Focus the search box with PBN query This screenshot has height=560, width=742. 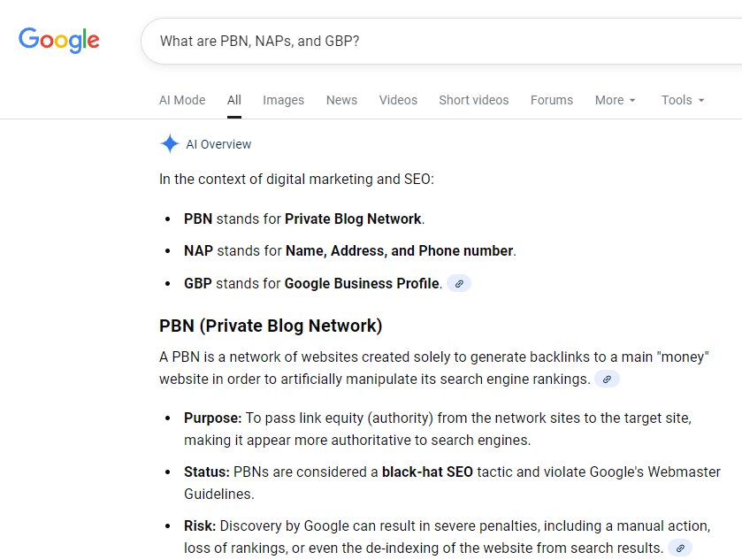(440, 42)
